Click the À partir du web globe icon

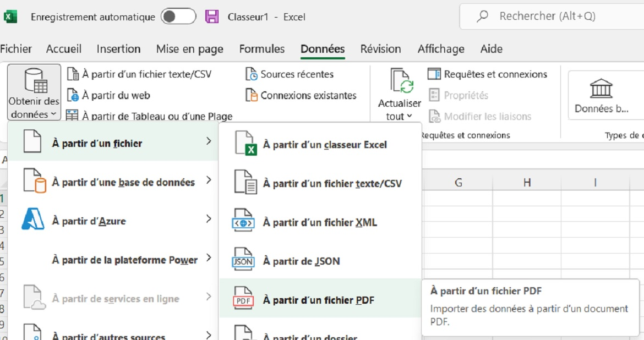73,95
